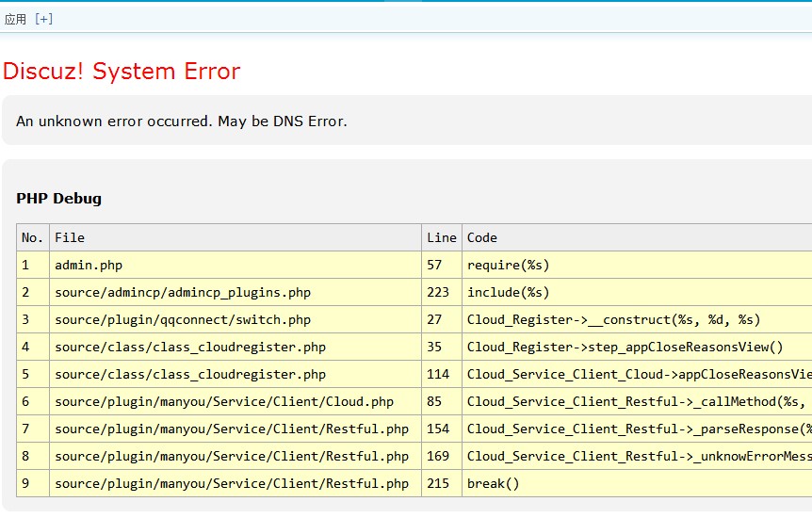
Task: Select source/adminCP/admincp_plugins.php file cell
Action: click(235, 293)
